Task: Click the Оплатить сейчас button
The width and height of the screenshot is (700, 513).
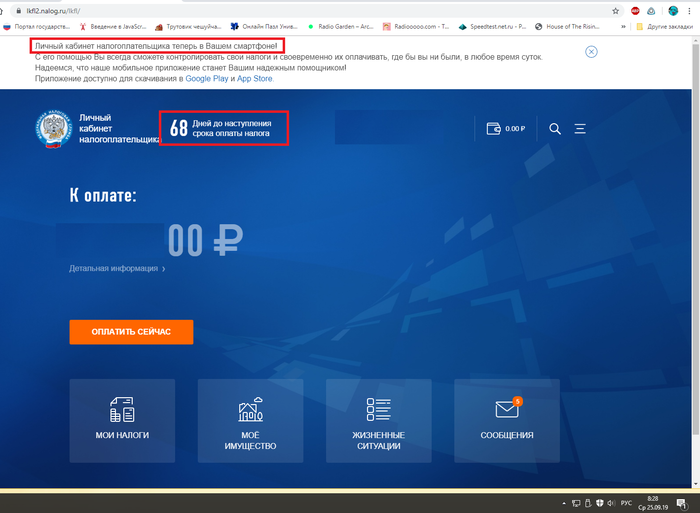Action: [131, 332]
